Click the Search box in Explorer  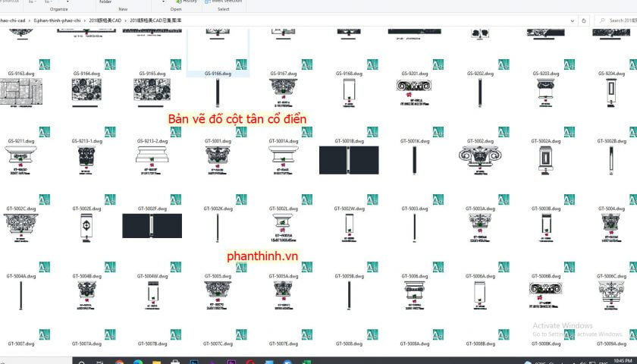point(616,20)
